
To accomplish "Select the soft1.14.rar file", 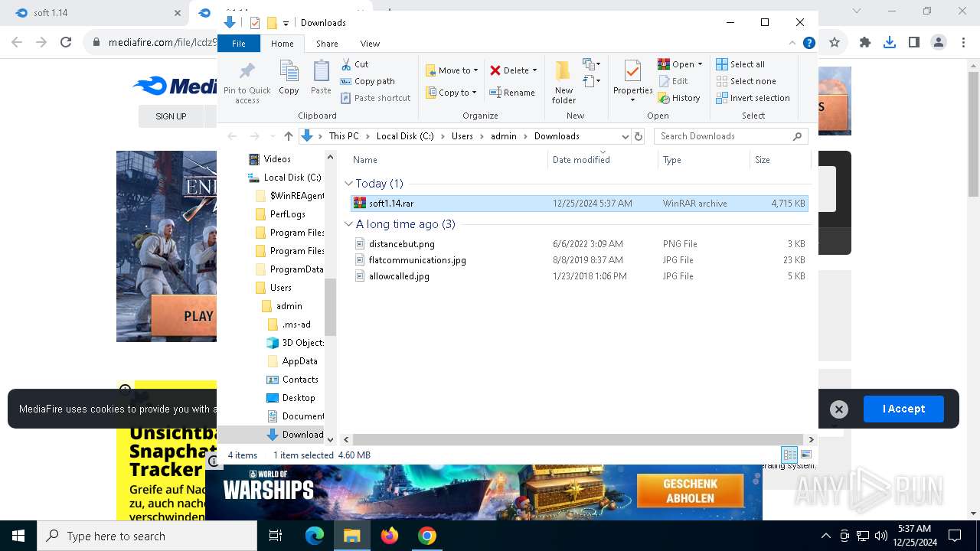I will tap(579, 204).
